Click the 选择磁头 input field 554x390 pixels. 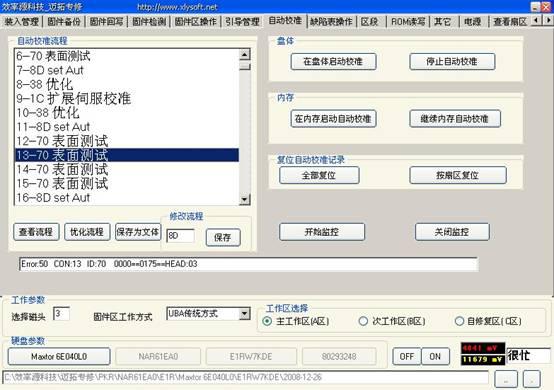[x=61, y=314]
